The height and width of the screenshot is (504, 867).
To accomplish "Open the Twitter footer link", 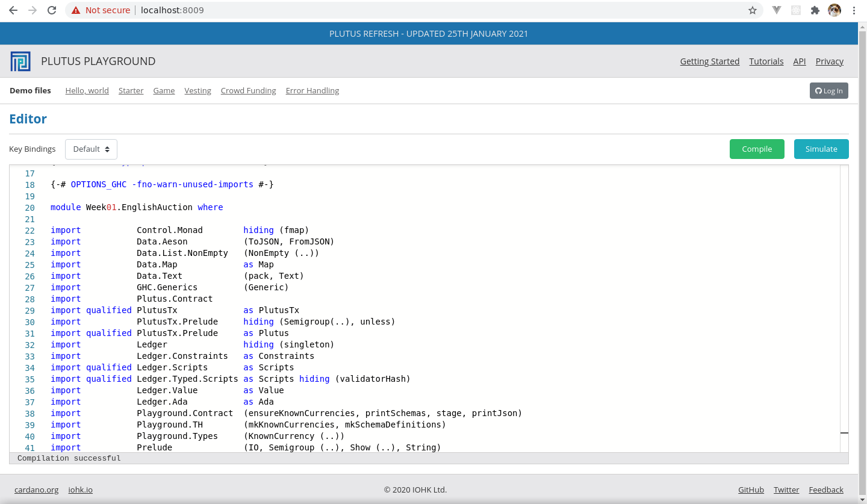I will [786, 490].
